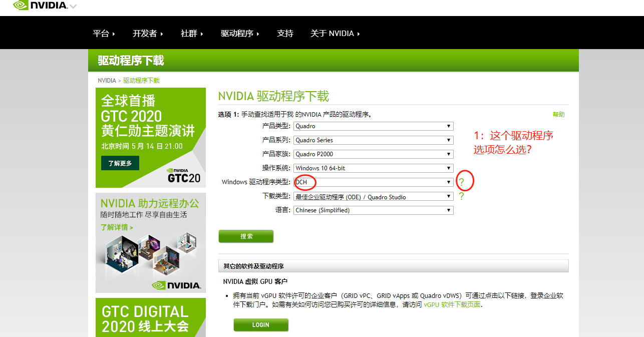This screenshot has width=644, height=337.
Task: Click the NVIDIA 驱动程序下载 page heading
Action: point(273,97)
